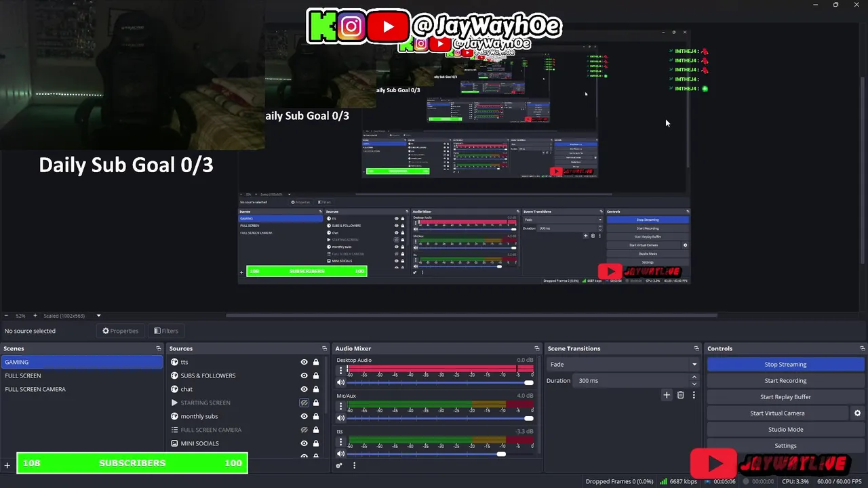Select the tts browser source icon
The image size is (868, 488).
(x=174, y=362)
